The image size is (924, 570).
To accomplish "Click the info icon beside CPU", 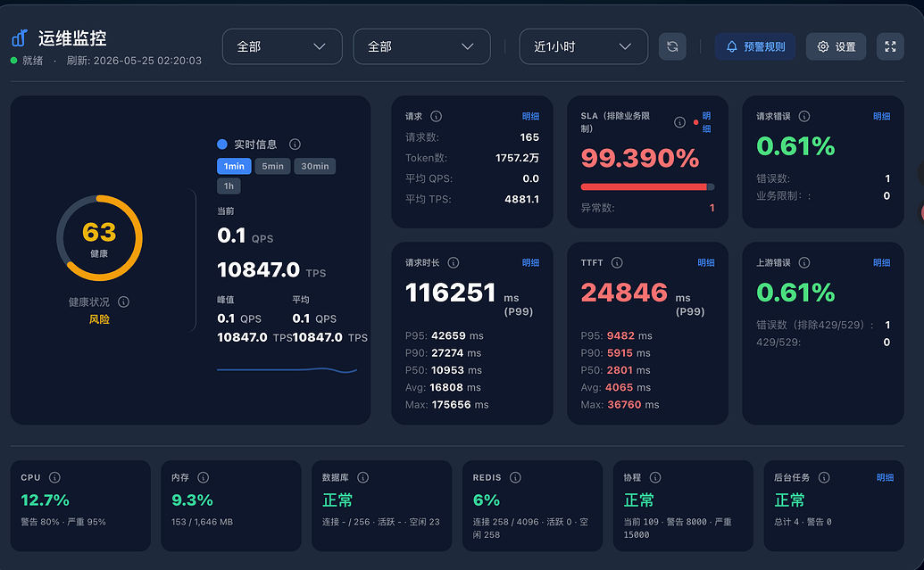I will tap(54, 477).
